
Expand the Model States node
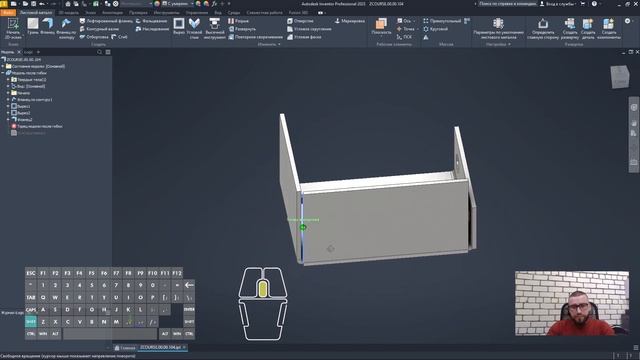tap(3, 66)
